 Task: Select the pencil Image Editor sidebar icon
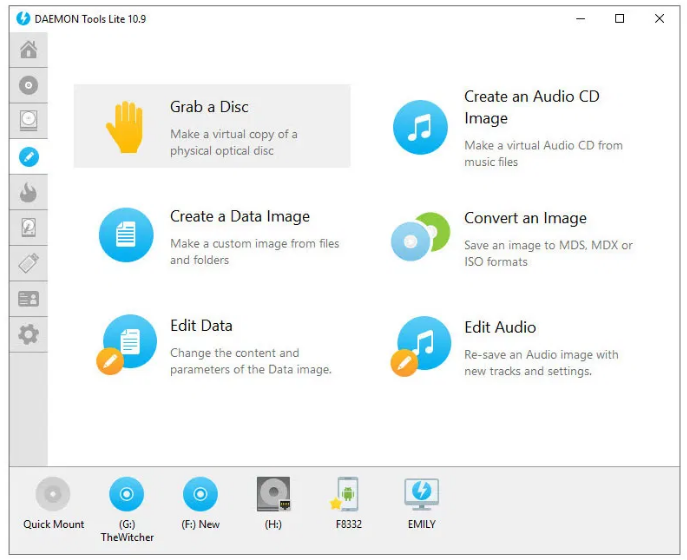pos(28,157)
